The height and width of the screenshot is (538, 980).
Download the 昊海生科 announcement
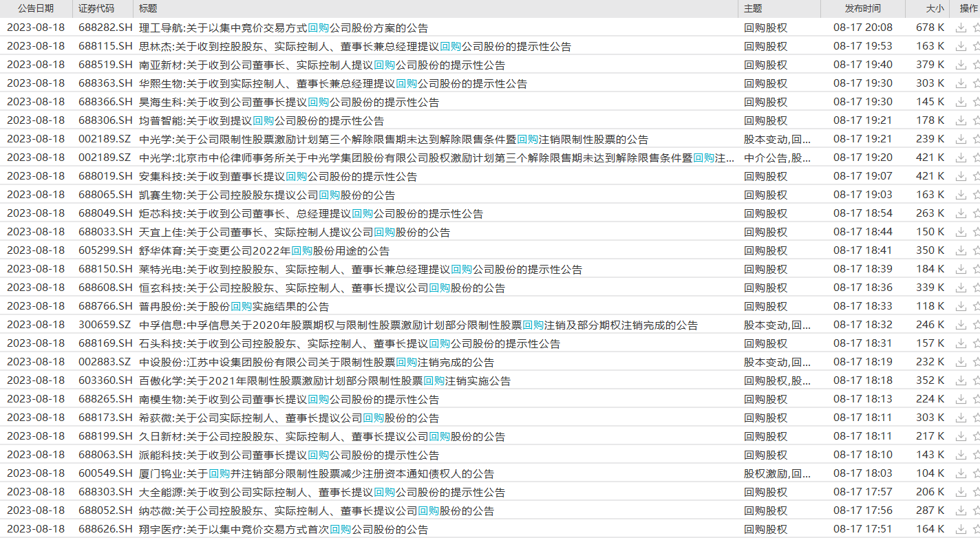click(x=961, y=102)
